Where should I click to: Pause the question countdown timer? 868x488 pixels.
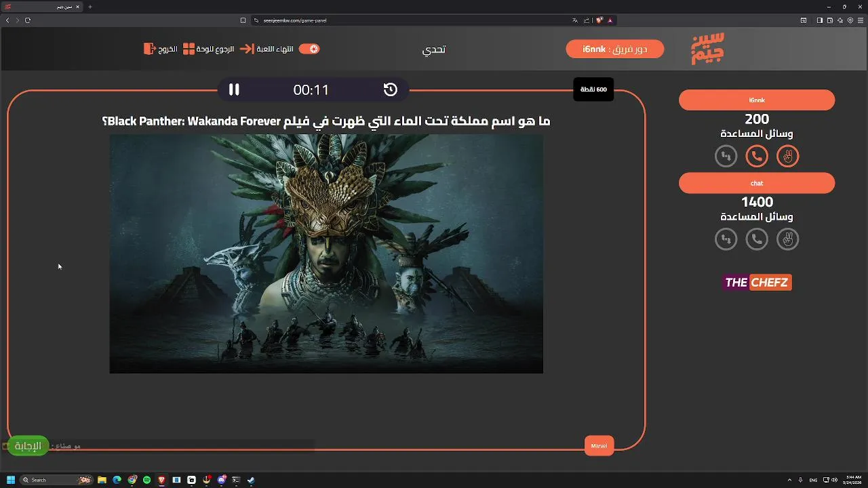[234, 89]
